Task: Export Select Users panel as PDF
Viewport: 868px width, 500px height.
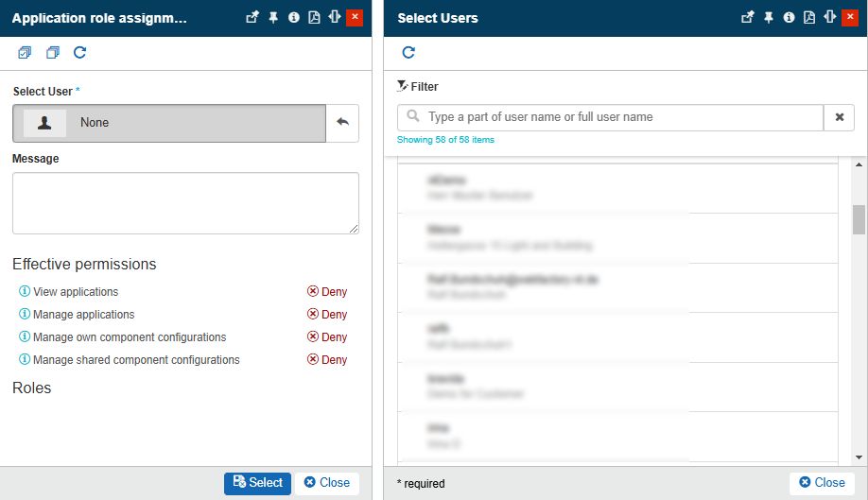Action: pyautogui.click(x=809, y=17)
